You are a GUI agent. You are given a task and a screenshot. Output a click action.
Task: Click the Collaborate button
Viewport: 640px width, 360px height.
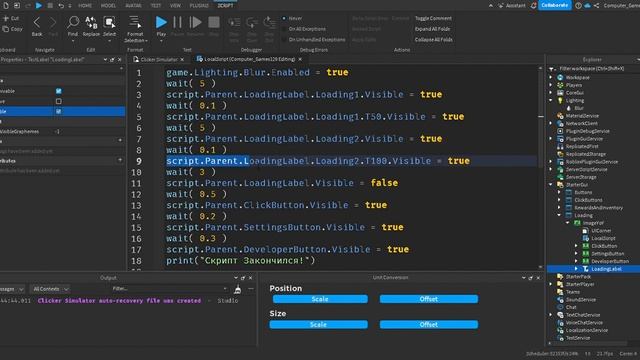tap(554, 5)
